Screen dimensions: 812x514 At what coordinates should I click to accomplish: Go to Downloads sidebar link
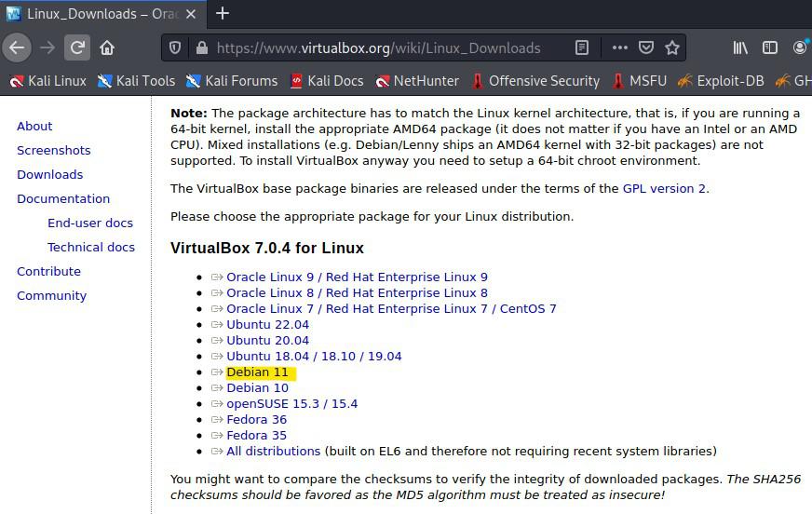click(x=49, y=175)
